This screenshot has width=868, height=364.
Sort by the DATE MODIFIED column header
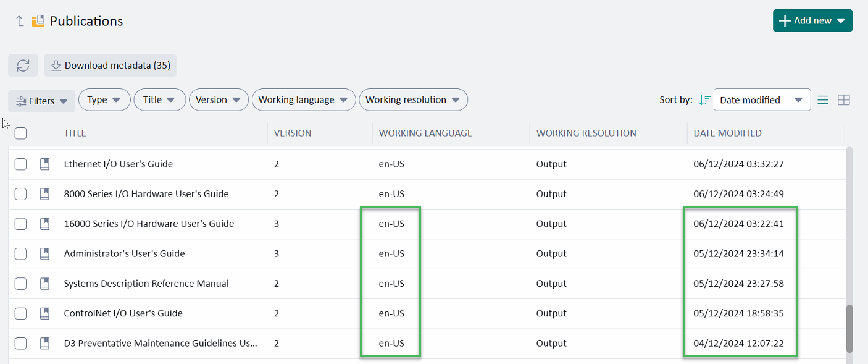click(727, 133)
